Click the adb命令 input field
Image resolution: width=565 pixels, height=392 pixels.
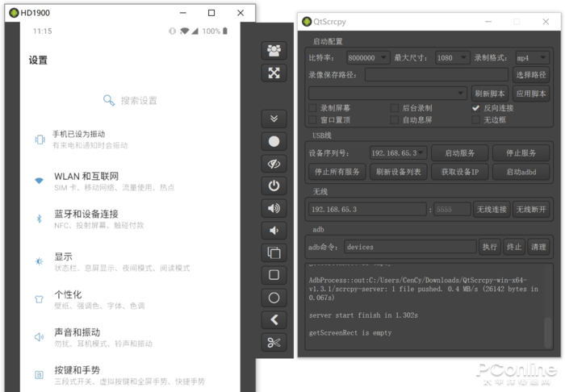point(409,247)
